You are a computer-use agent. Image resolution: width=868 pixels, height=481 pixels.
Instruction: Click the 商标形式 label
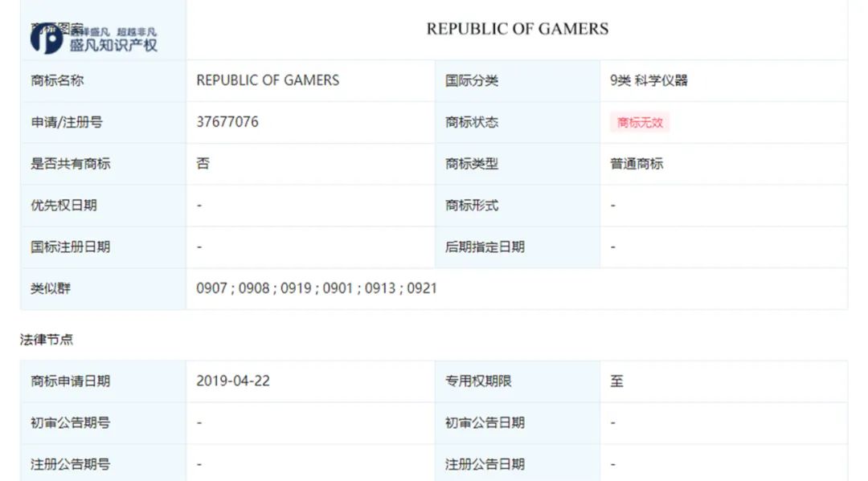click(472, 205)
